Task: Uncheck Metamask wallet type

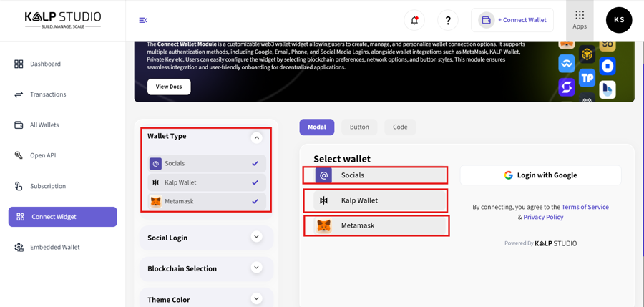Action: pyautogui.click(x=255, y=201)
